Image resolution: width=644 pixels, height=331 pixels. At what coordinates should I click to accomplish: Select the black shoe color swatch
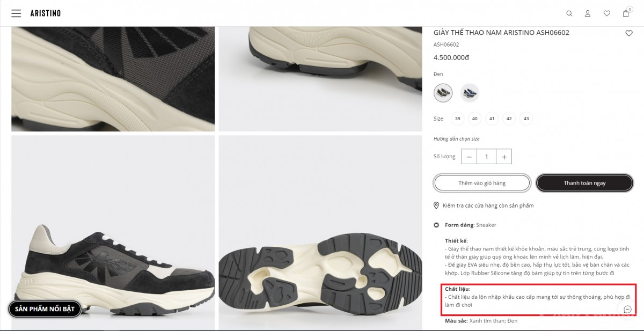443,93
